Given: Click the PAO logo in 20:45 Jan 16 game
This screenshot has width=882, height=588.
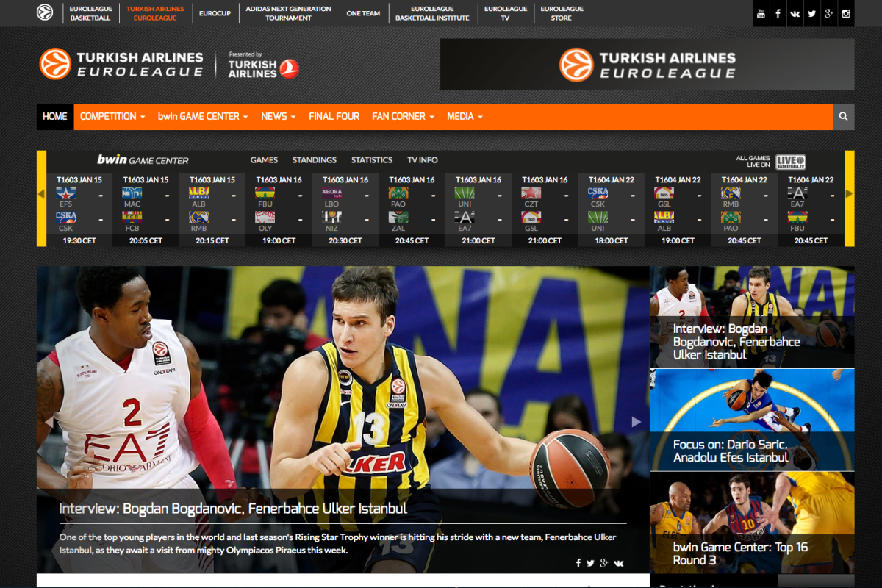Looking at the screenshot, I should 398,195.
